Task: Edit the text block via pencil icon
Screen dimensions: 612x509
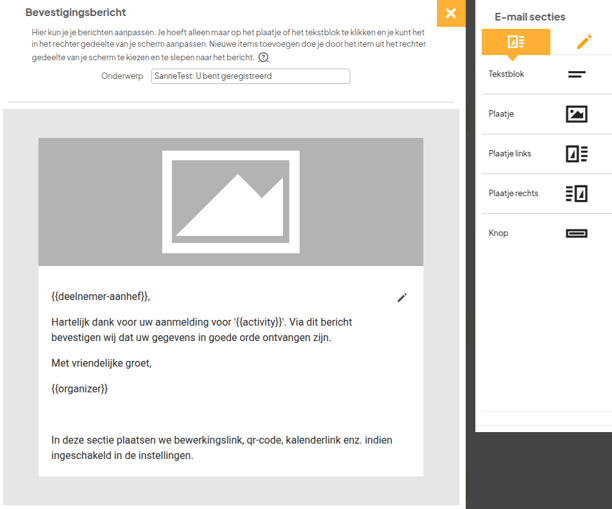Action: (x=402, y=298)
